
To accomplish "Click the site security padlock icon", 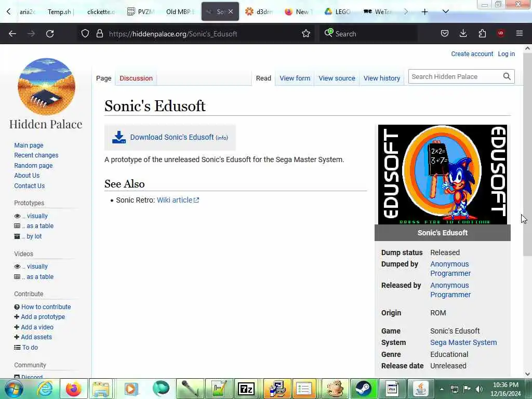I will (x=99, y=33).
